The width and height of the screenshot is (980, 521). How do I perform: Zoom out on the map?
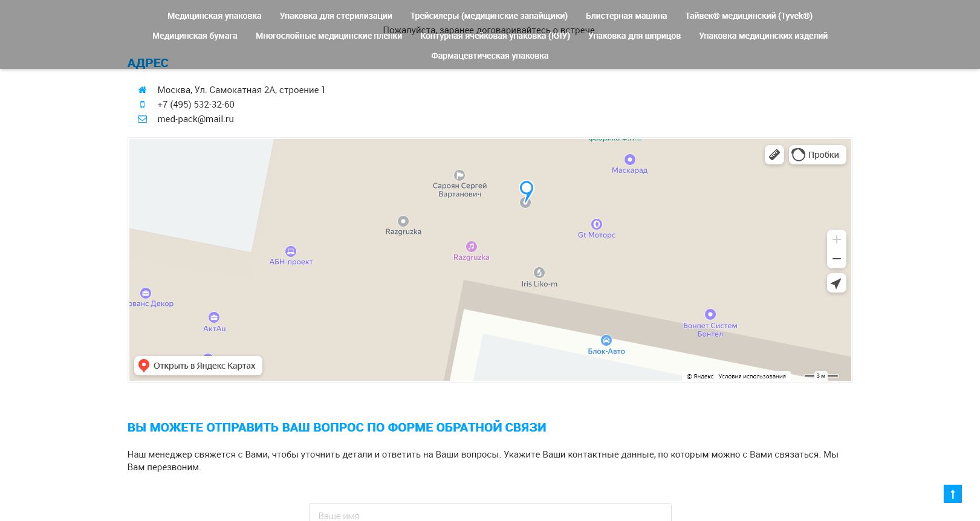[837, 259]
